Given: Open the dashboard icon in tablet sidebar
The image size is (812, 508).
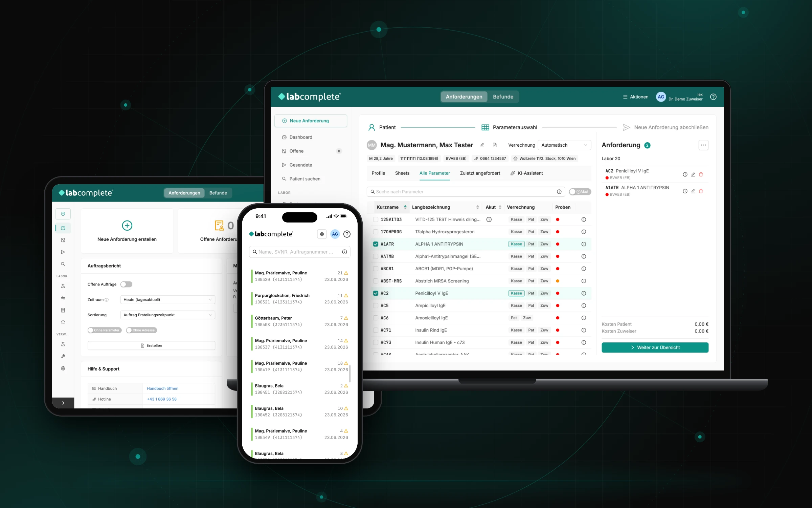Looking at the screenshot, I should (63, 228).
